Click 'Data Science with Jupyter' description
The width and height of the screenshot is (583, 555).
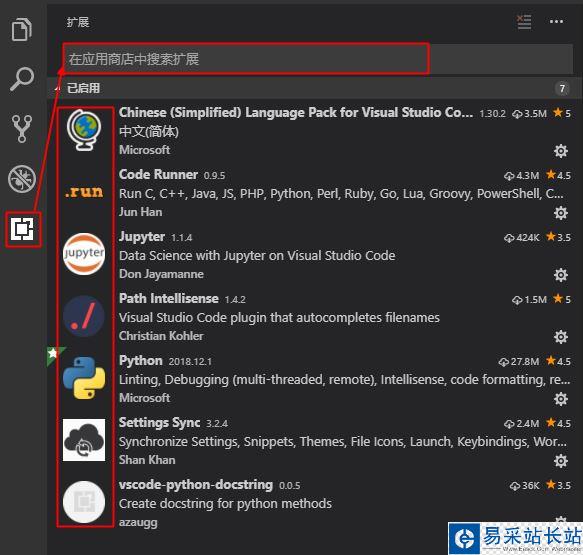click(257, 256)
